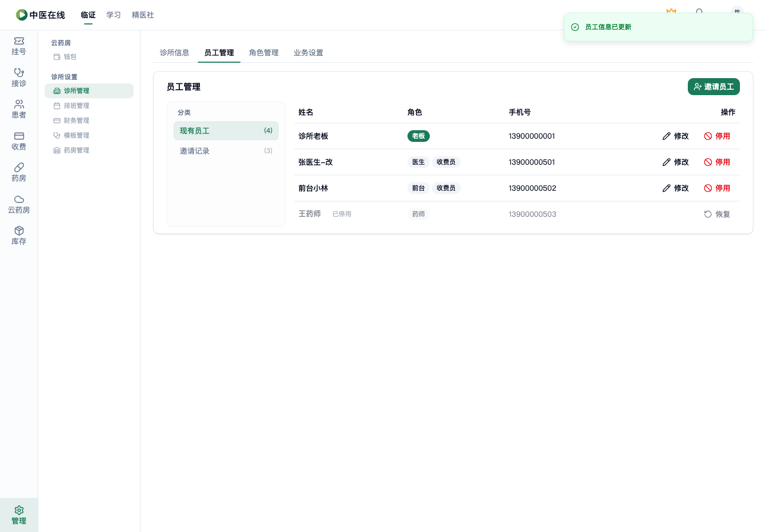Click the name 诊所老板

(313, 136)
